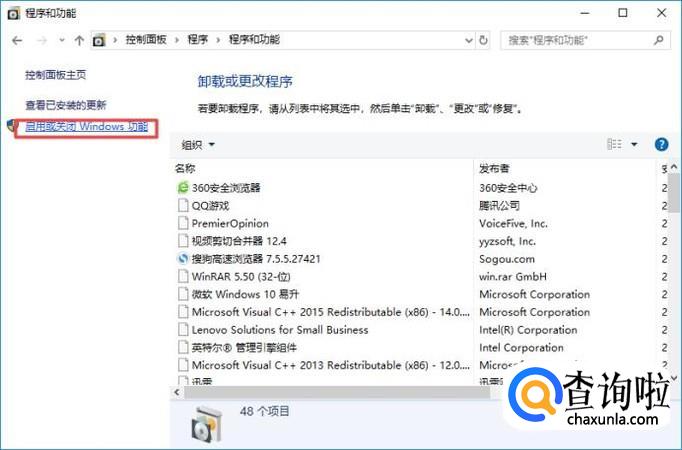Open 程序 breadcrumb in address bar
The height and width of the screenshot is (450, 682).
point(197,40)
